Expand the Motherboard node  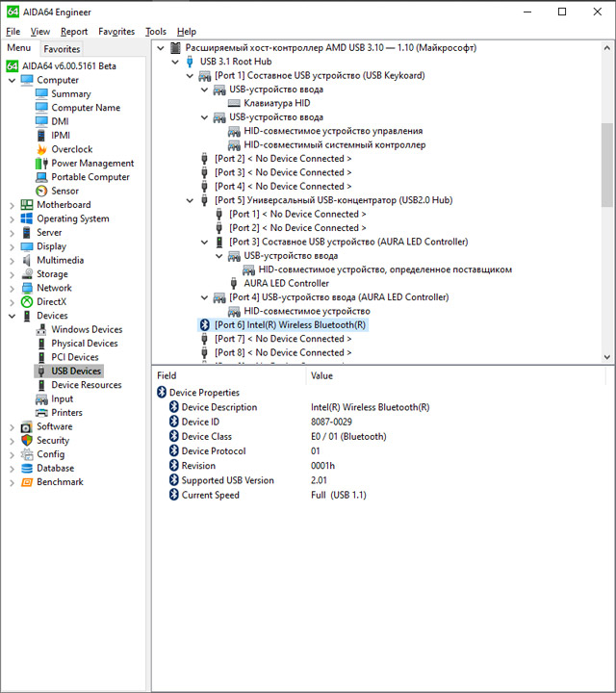point(12,205)
